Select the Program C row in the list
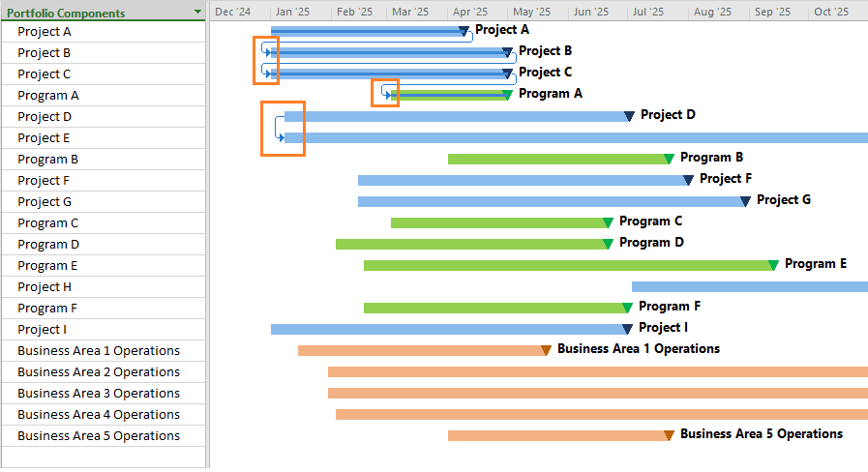The width and height of the screenshot is (868, 472). pos(104,223)
